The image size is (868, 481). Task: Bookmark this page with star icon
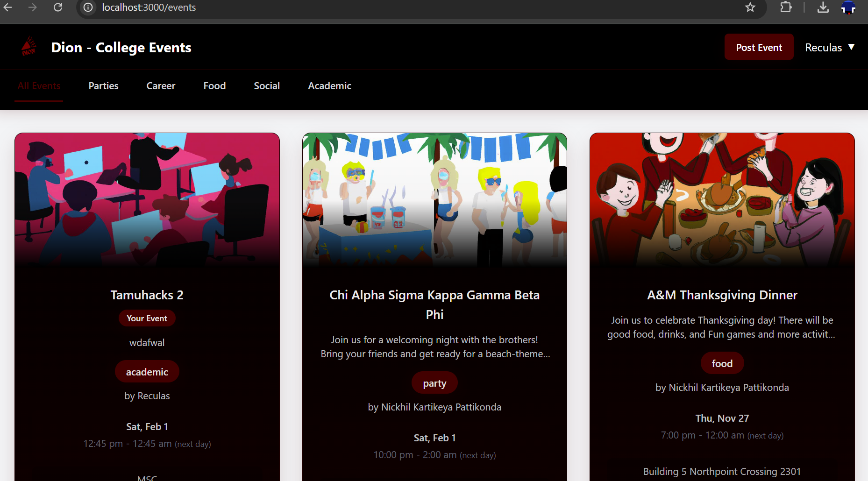click(750, 7)
